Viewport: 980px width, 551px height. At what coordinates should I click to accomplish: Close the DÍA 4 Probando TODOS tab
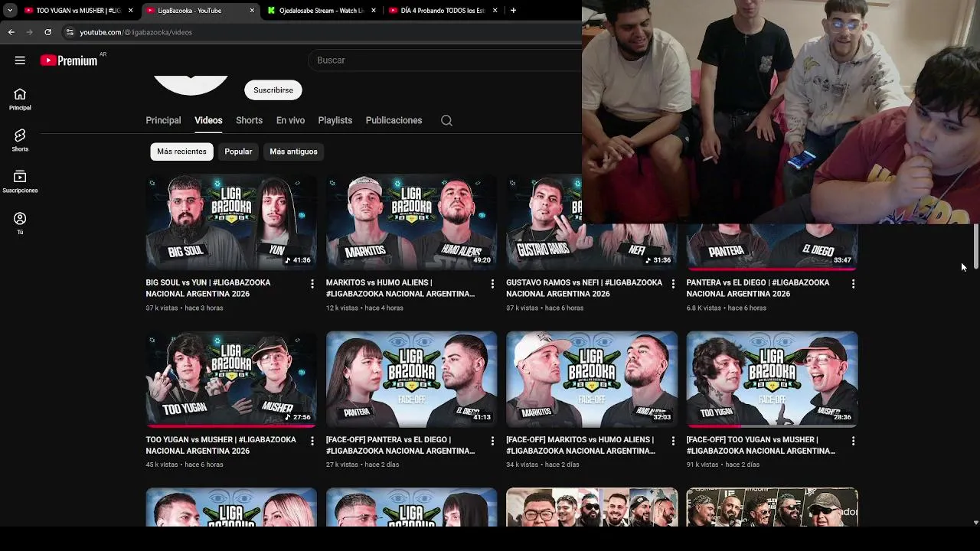[x=495, y=11]
